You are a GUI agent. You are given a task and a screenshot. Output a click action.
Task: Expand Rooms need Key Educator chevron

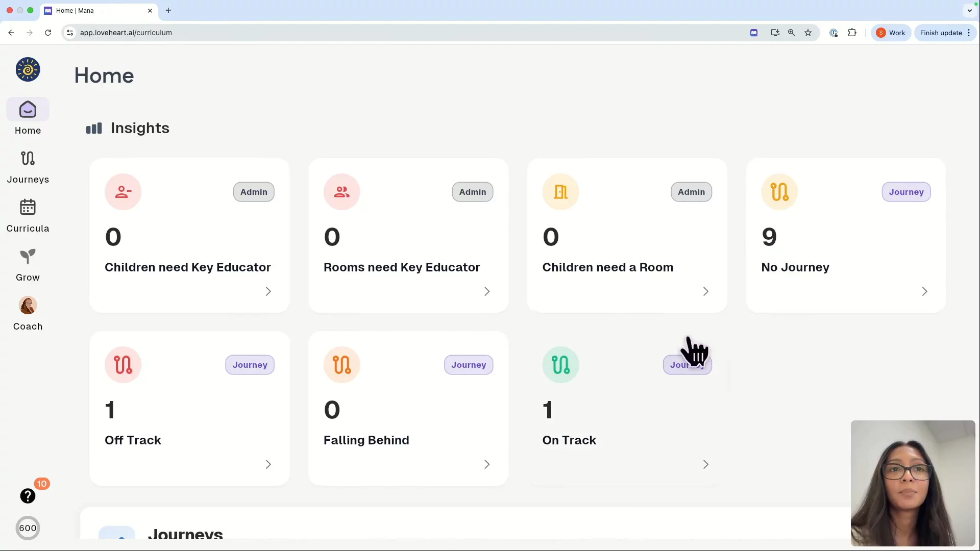tap(487, 291)
